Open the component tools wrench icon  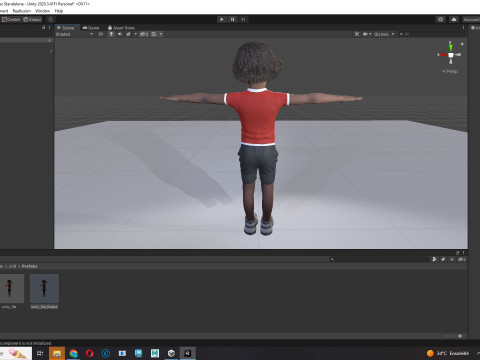(x=357, y=34)
